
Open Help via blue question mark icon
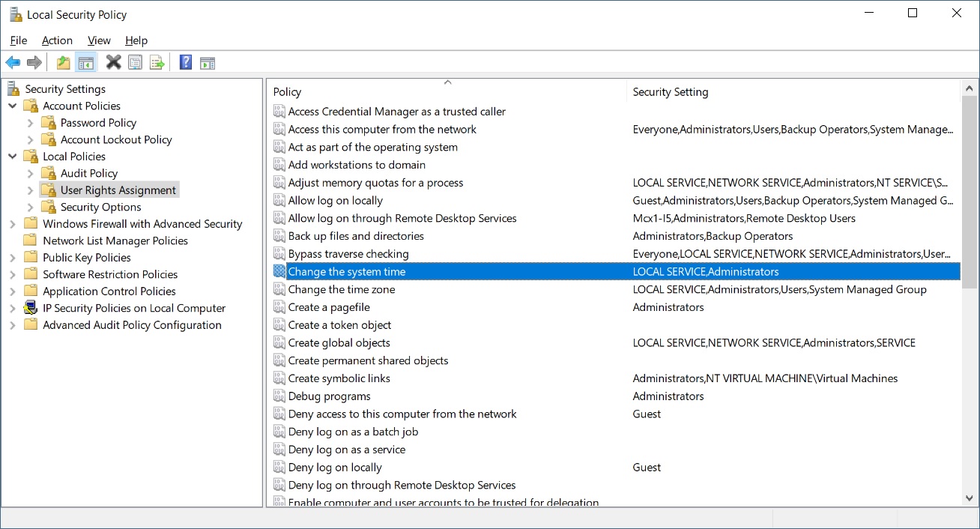click(186, 63)
